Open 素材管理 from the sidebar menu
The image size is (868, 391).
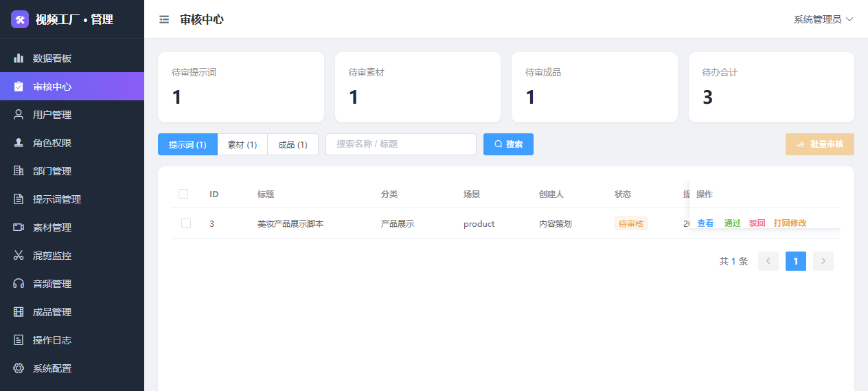tap(72, 227)
